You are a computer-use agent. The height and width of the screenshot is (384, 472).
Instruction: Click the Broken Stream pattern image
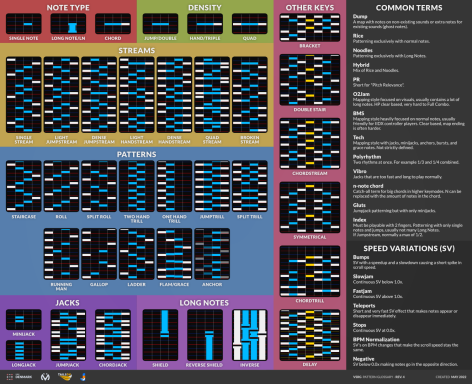tap(250, 95)
